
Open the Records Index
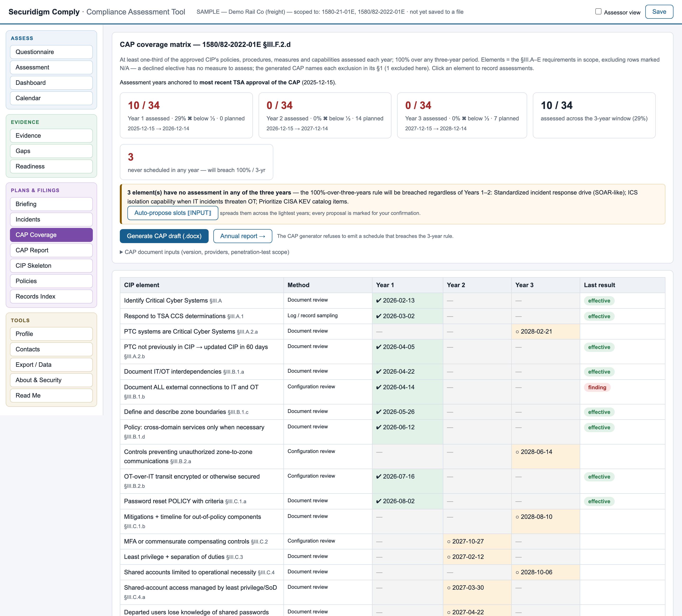click(x=51, y=296)
